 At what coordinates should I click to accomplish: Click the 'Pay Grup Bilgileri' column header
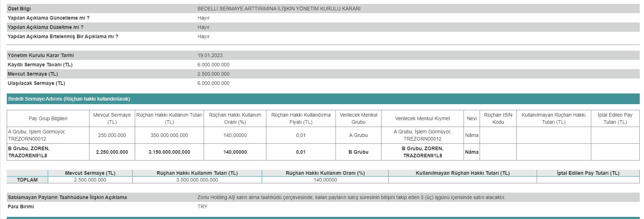coord(48,118)
